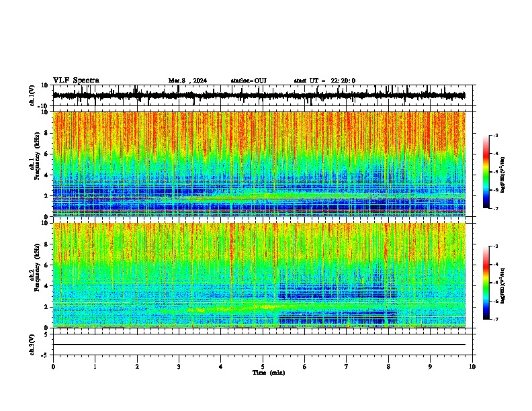Click the "-3" label on ch.2 colorbar

[x=496, y=246]
